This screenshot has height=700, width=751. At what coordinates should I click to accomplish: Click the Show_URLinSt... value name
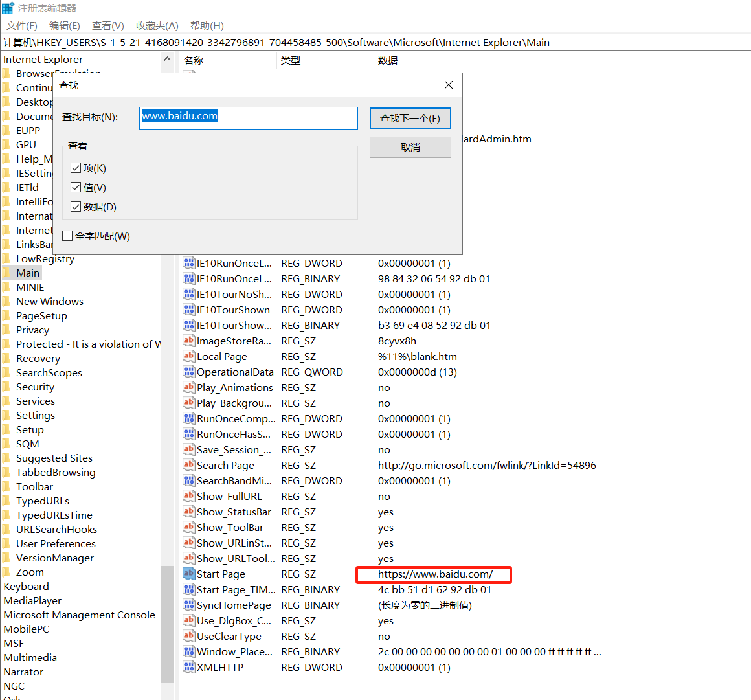click(234, 543)
